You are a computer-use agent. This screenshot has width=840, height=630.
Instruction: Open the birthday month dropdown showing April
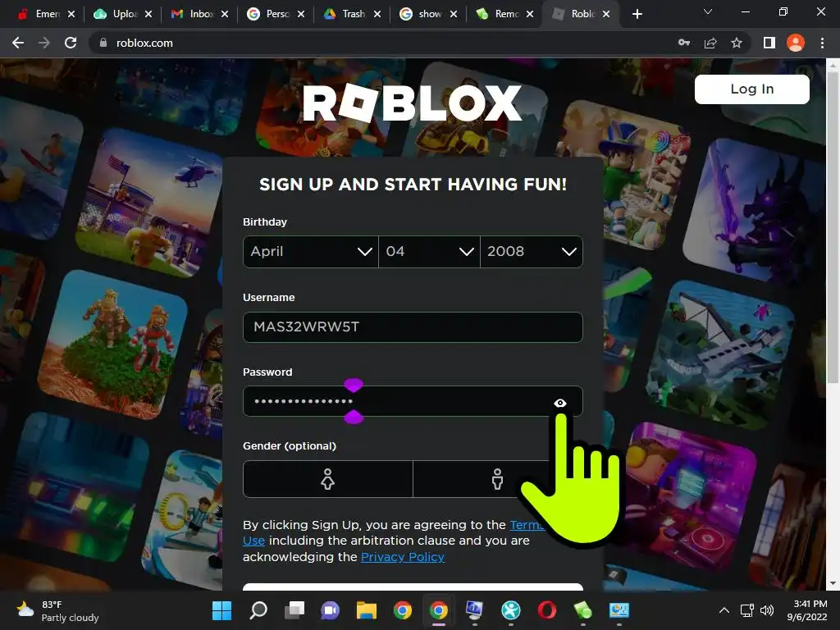[311, 251]
